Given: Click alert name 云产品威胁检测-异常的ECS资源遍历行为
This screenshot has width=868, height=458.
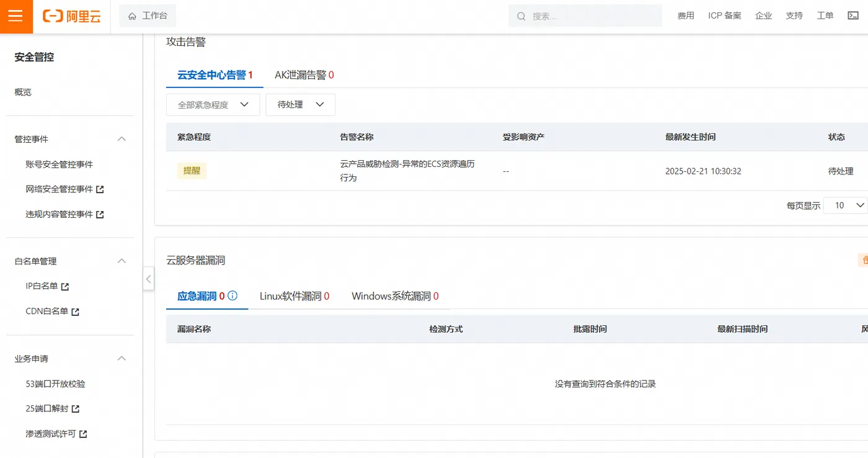Looking at the screenshot, I should (x=408, y=171).
